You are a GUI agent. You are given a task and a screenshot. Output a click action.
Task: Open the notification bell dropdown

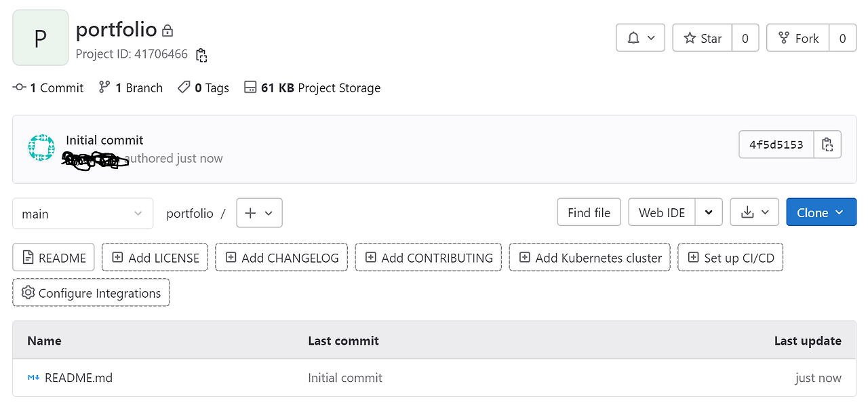639,38
